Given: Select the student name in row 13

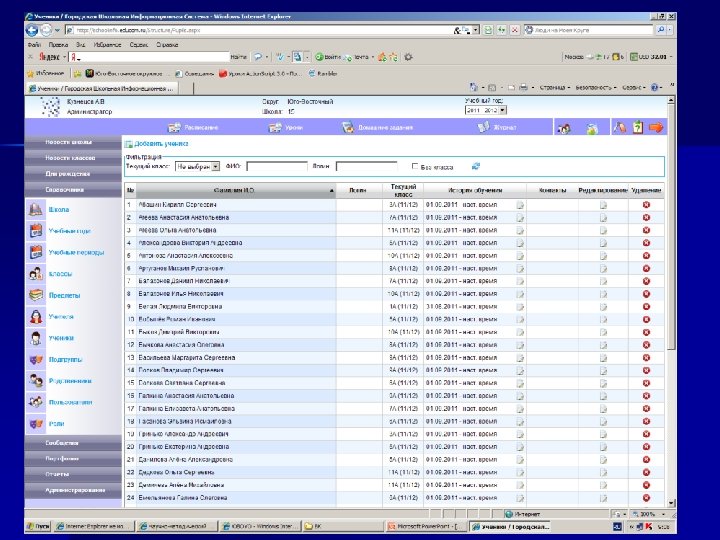Looking at the screenshot, I should pos(186,358).
